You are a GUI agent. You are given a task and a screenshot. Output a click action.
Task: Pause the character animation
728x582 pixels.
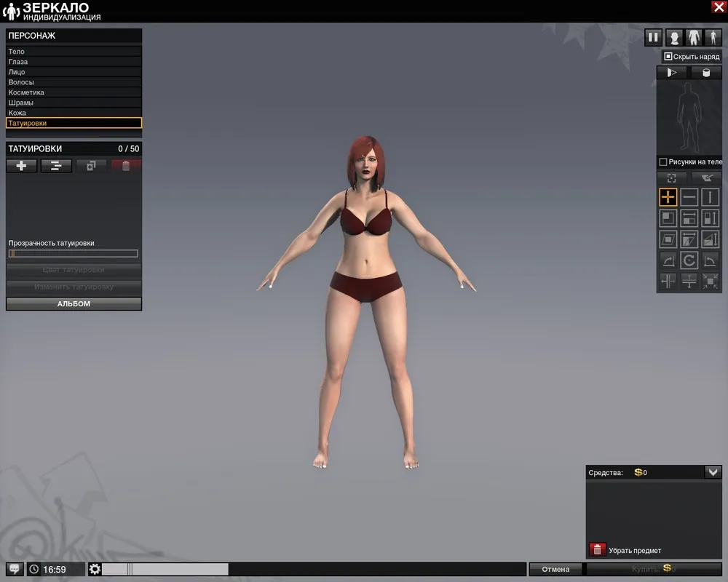[653, 37]
